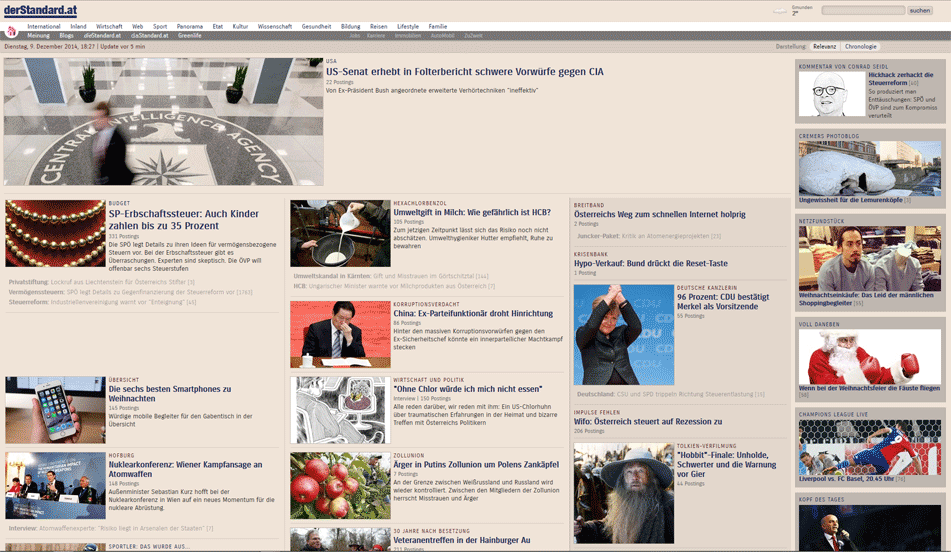Open the CIA lobby lead photo
The image size is (951, 552).
pyautogui.click(x=164, y=121)
